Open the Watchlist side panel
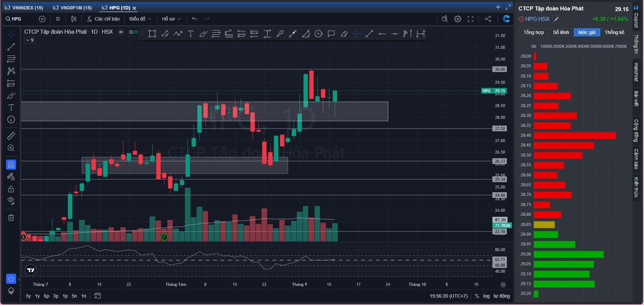Image resolution: width=644 pixels, height=305 pixels. [x=636, y=72]
